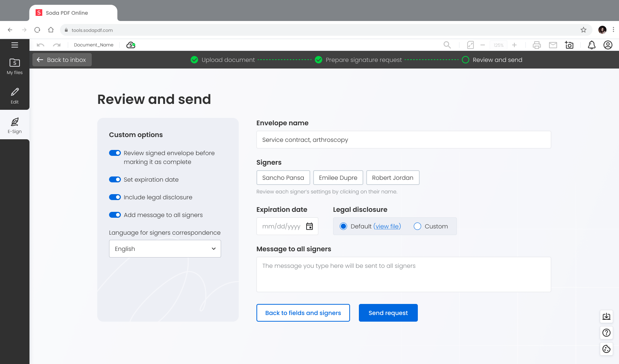Disable Include legal disclosure switch
This screenshot has width=619, height=364.
[115, 197]
